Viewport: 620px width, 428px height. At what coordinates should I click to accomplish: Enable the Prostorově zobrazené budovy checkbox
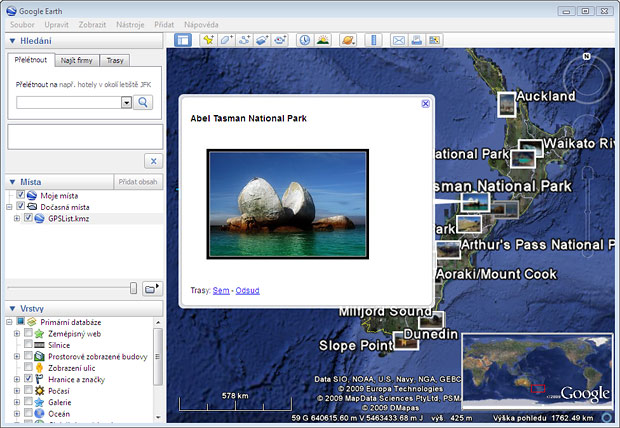click(28, 355)
